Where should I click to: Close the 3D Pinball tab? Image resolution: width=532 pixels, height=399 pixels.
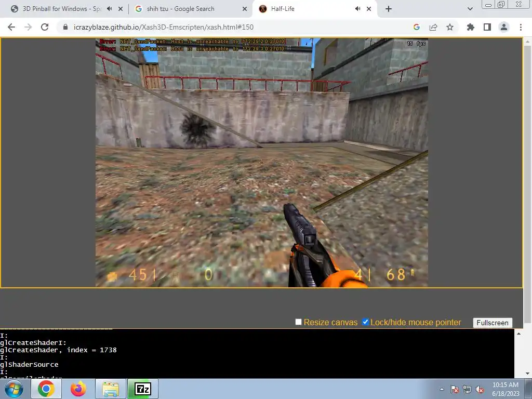(121, 9)
